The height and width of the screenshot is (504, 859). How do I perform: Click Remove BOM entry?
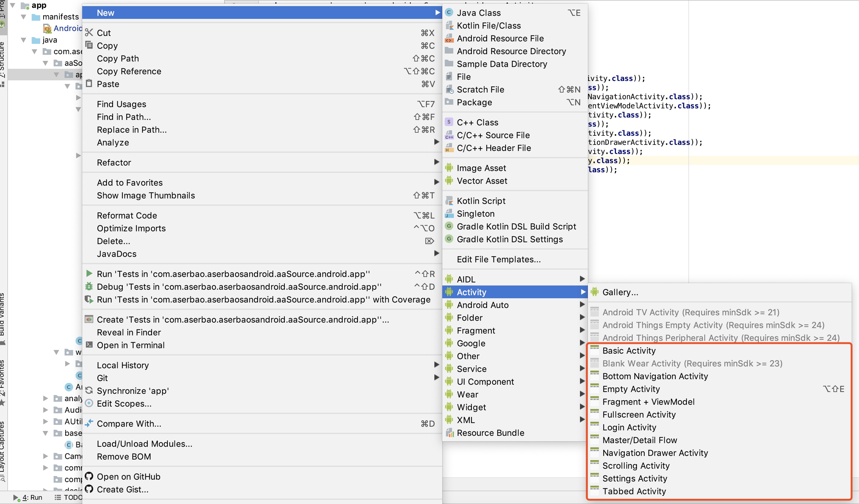tap(262, 456)
